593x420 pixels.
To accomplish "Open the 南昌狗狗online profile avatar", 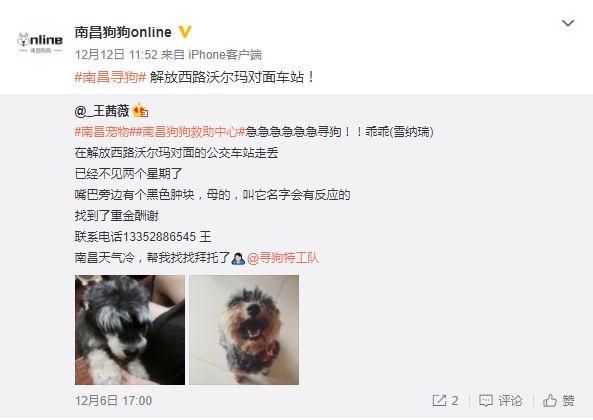I will click(x=40, y=40).
